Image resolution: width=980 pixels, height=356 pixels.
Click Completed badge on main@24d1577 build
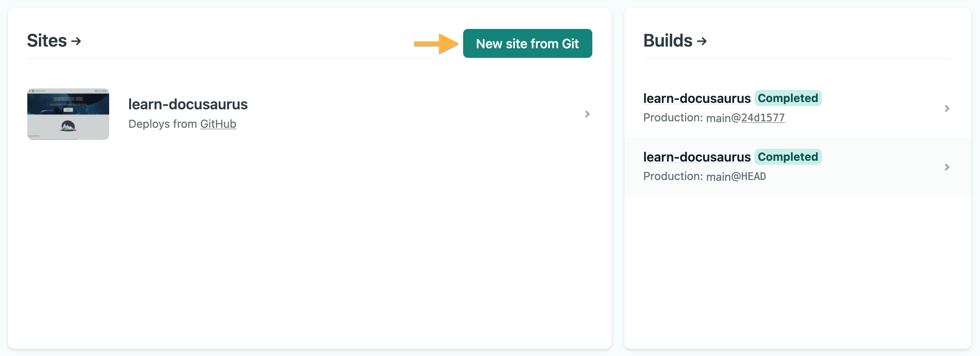787,98
